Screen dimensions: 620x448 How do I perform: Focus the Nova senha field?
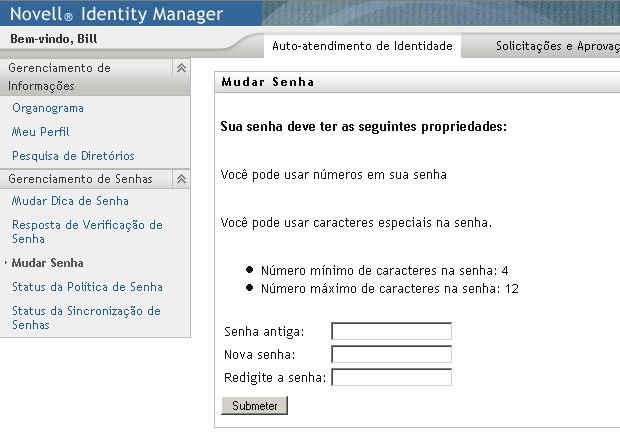click(391, 354)
